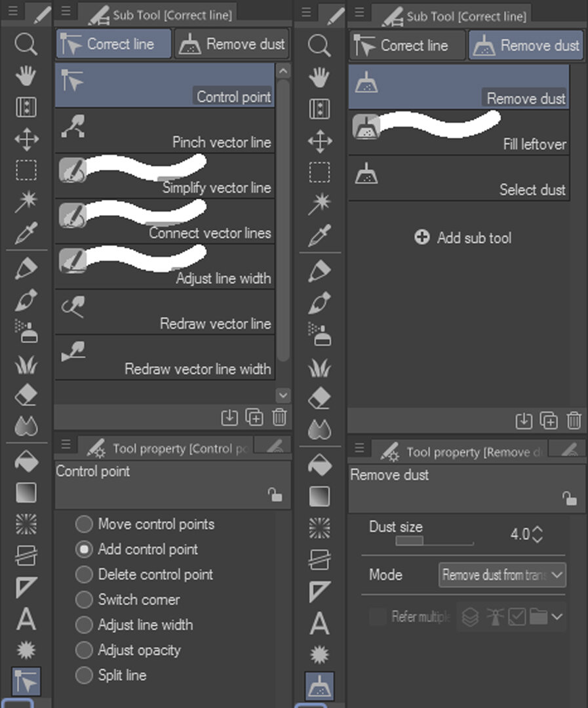588x708 pixels.
Task: Choose the Redraw vector line sub tool
Action: 165,313
